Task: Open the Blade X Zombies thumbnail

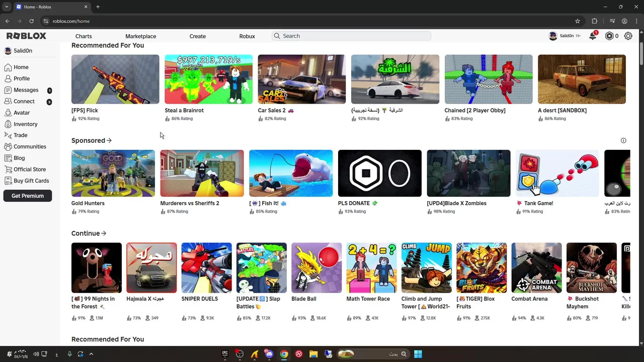Action: (x=468, y=173)
